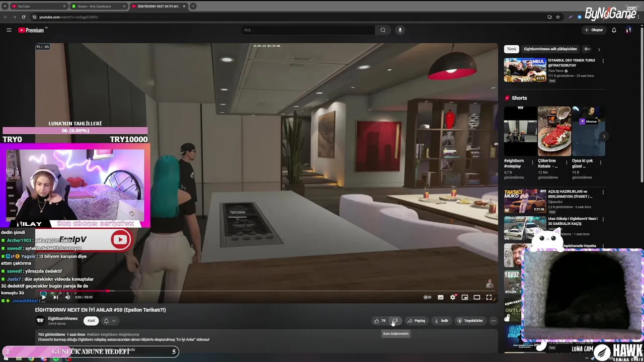644x362 pixels.
Task: Download the video with İndir
Action: coord(441,321)
